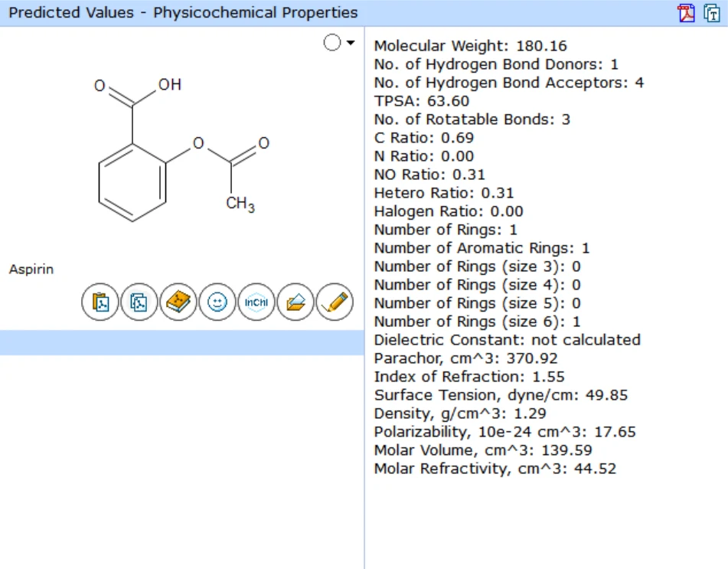The height and width of the screenshot is (569, 728).
Task: Export results as PDF document
Action: click(x=686, y=12)
